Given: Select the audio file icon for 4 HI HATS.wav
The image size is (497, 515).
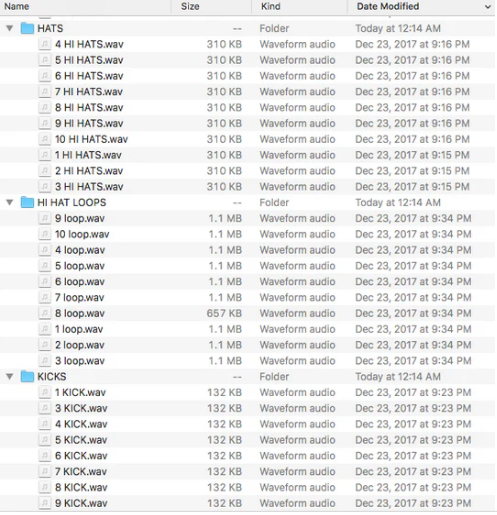Looking at the screenshot, I should pos(44,44).
